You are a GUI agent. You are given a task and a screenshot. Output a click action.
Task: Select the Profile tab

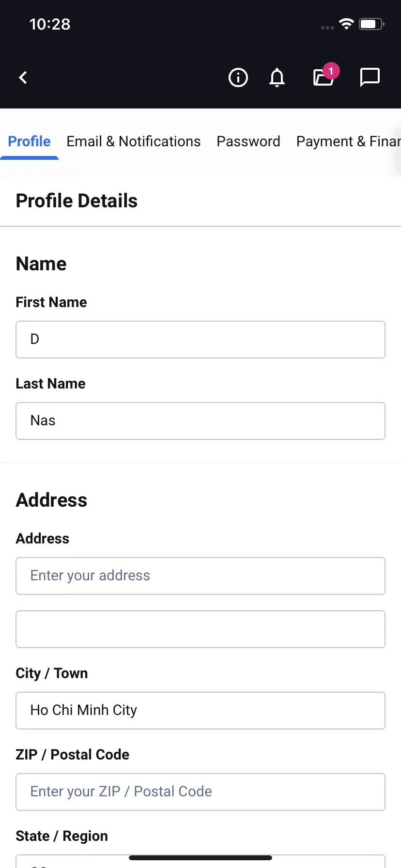pyautogui.click(x=29, y=141)
